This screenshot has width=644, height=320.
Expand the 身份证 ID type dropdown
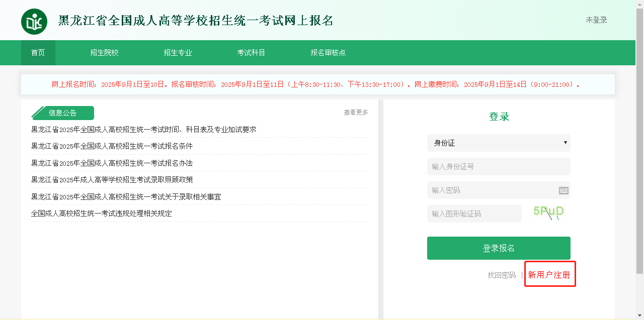pyautogui.click(x=498, y=143)
